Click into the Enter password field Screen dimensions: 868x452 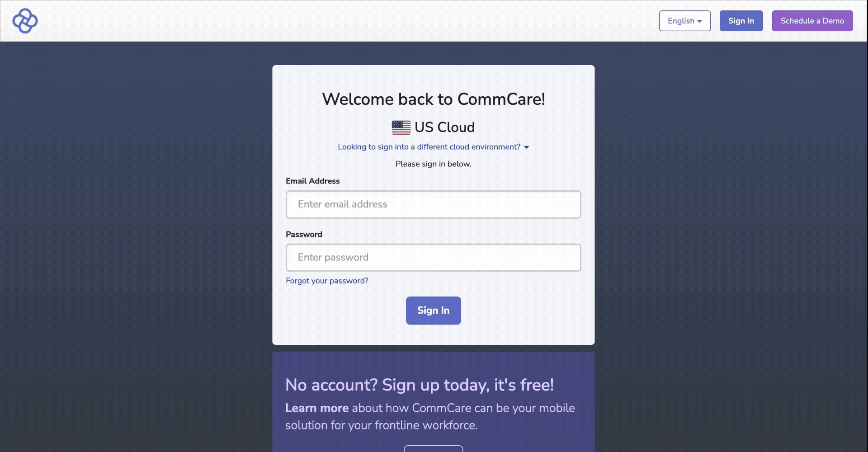tap(433, 258)
